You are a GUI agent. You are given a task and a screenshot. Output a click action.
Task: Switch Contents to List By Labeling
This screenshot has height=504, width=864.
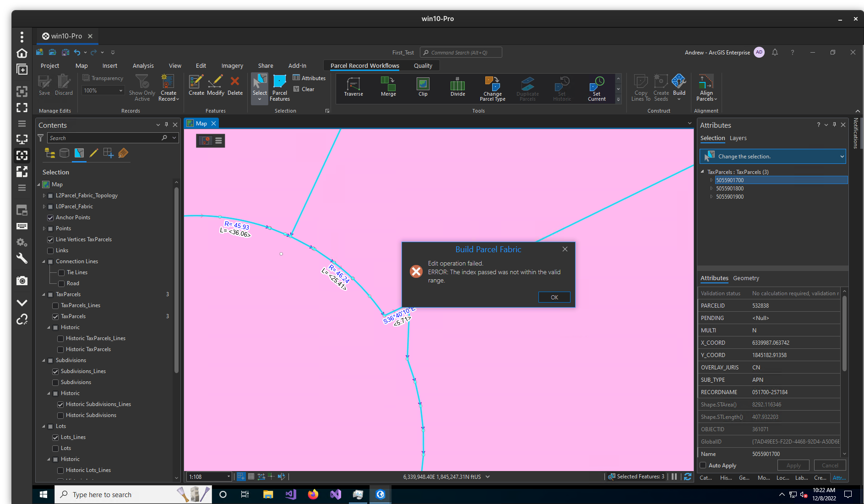pyautogui.click(x=123, y=153)
